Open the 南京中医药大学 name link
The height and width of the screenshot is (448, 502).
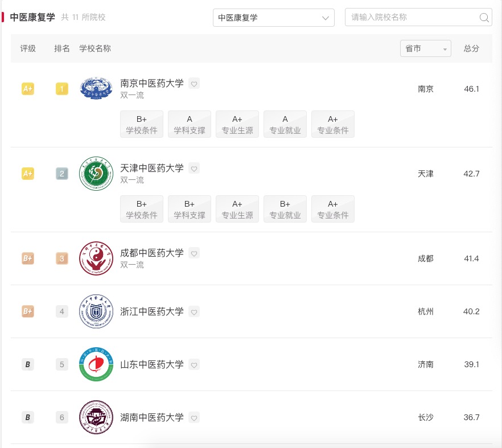click(x=150, y=83)
